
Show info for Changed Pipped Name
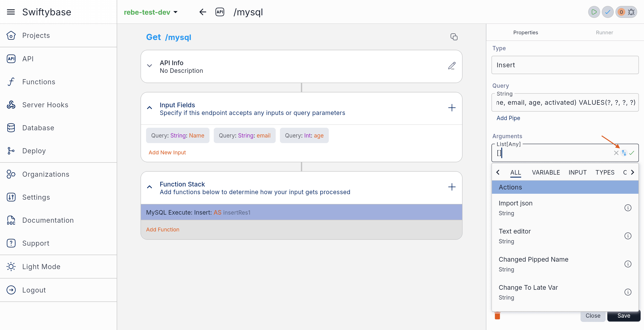628,264
